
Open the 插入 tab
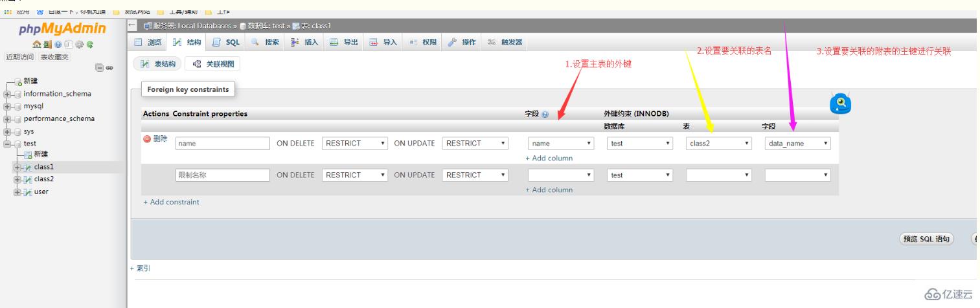pos(305,43)
